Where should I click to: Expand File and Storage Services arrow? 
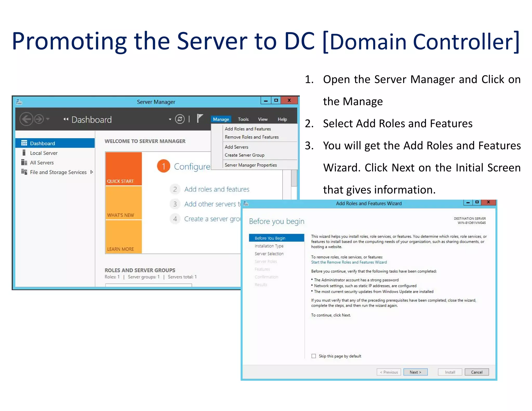point(91,172)
